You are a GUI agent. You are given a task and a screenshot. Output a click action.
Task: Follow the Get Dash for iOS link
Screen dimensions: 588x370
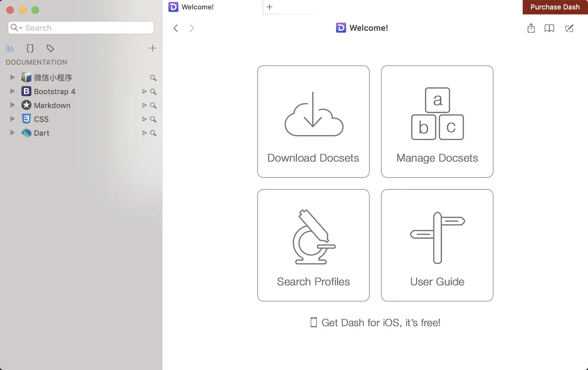click(x=375, y=322)
